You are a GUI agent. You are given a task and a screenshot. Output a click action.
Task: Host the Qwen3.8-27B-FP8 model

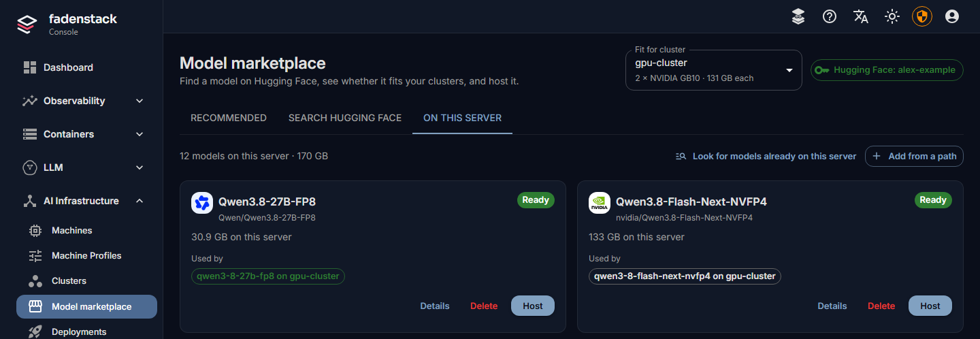(x=533, y=306)
